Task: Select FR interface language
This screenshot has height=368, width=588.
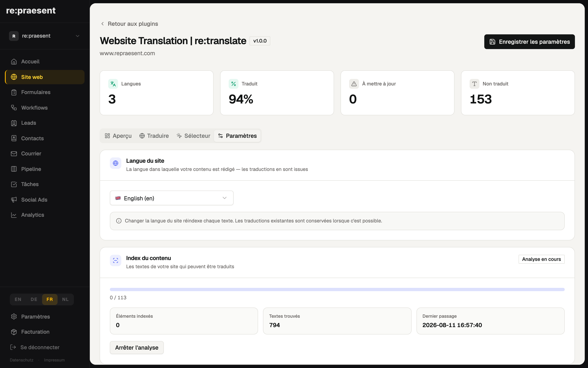Action: [x=50, y=299]
